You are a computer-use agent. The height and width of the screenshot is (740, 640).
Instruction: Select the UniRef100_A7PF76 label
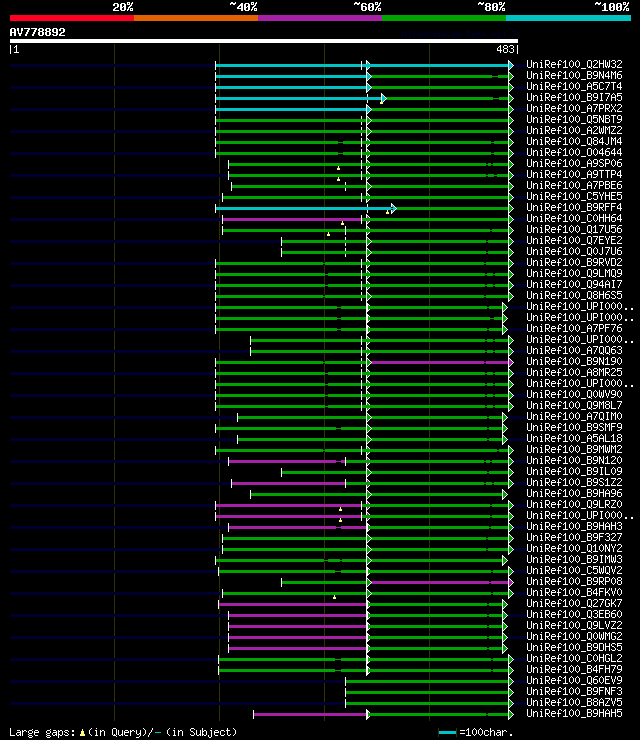click(x=574, y=328)
